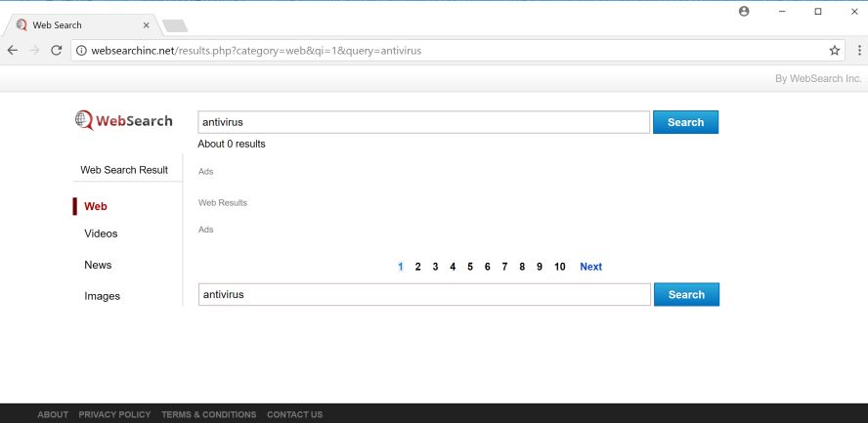Select the Web category in sidebar

(x=95, y=206)
